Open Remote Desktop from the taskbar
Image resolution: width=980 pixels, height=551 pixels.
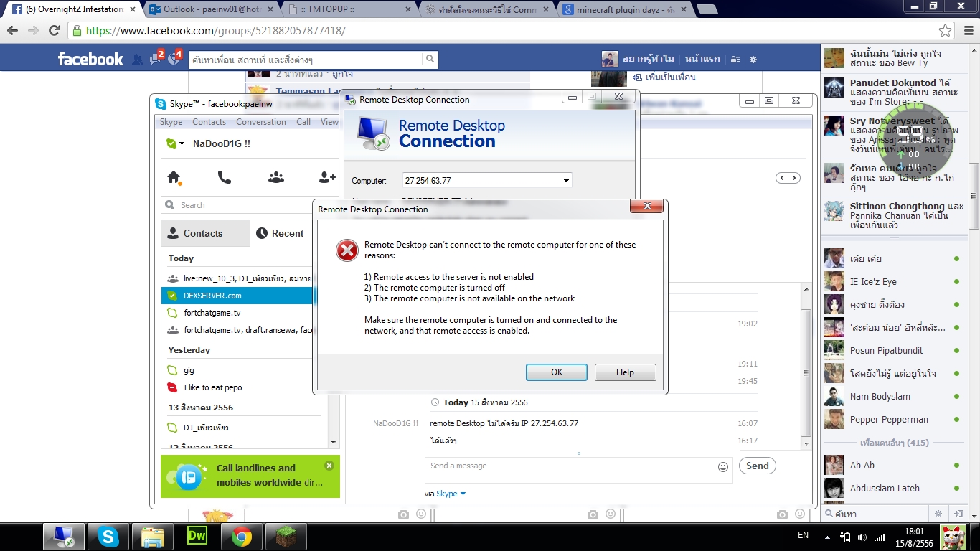pyautogui.click(x=64, y=537)
